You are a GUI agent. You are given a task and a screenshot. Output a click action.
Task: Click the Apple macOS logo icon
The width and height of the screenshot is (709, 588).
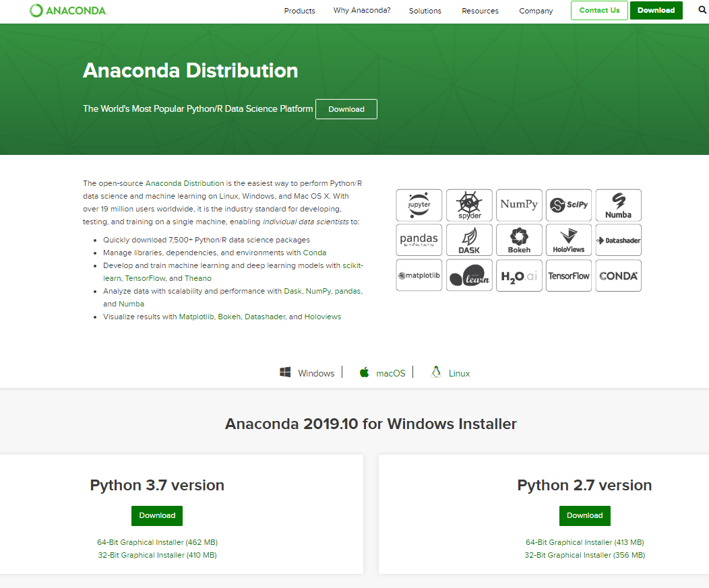coord(364,372)
